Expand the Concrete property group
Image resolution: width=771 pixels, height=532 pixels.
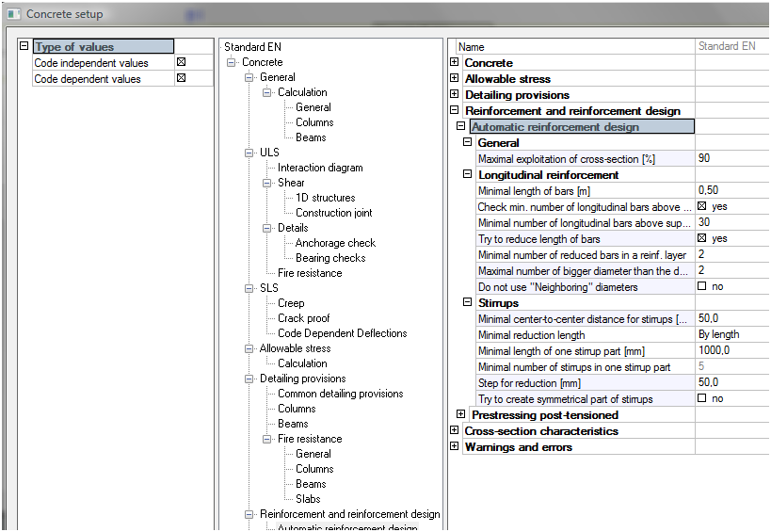tap(455, 62)
